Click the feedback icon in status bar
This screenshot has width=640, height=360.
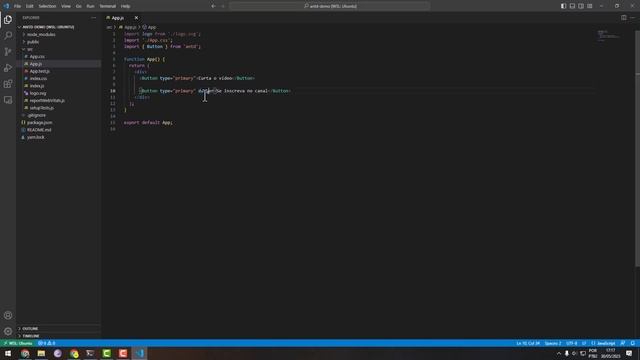623,343
